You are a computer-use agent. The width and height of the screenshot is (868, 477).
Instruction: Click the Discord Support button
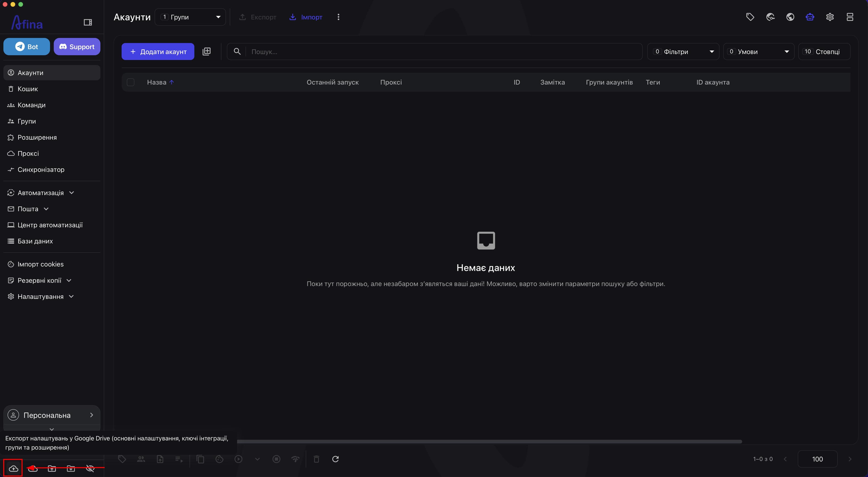click(x=77, y=47)
